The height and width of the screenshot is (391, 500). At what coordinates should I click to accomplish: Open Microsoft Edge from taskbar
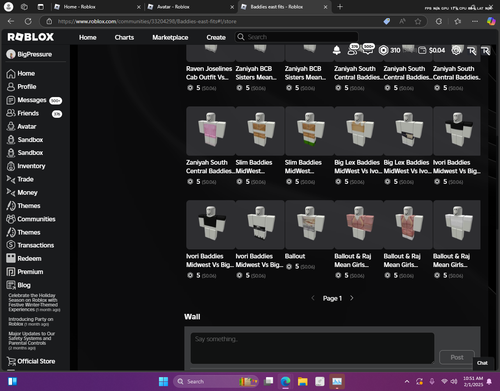click(285, 381)
